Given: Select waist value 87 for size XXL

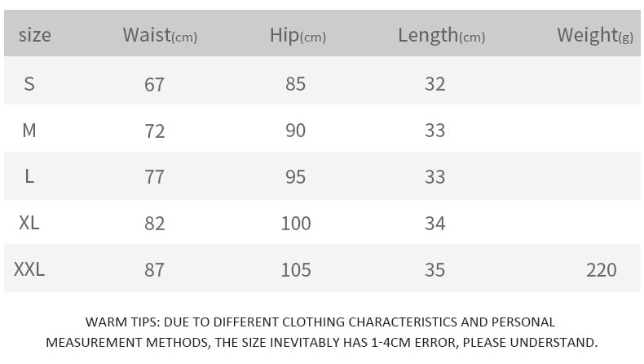Looking at the screenshot, I should coord(155,269).
